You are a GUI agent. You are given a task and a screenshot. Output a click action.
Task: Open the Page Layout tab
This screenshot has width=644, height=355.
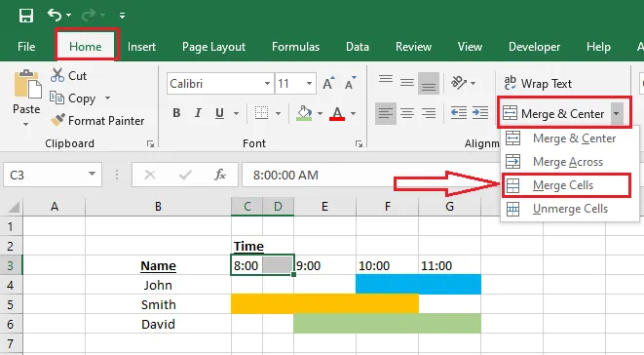coord(213,47)
